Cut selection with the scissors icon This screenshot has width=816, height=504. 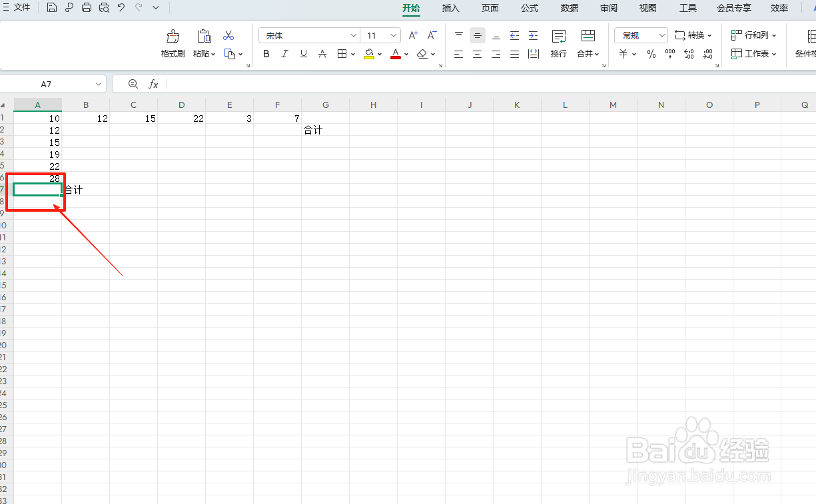coord(228,35)
